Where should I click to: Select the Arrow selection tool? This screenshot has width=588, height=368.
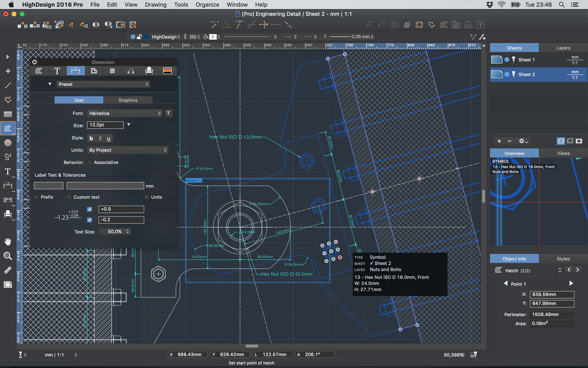click(8, 57)
